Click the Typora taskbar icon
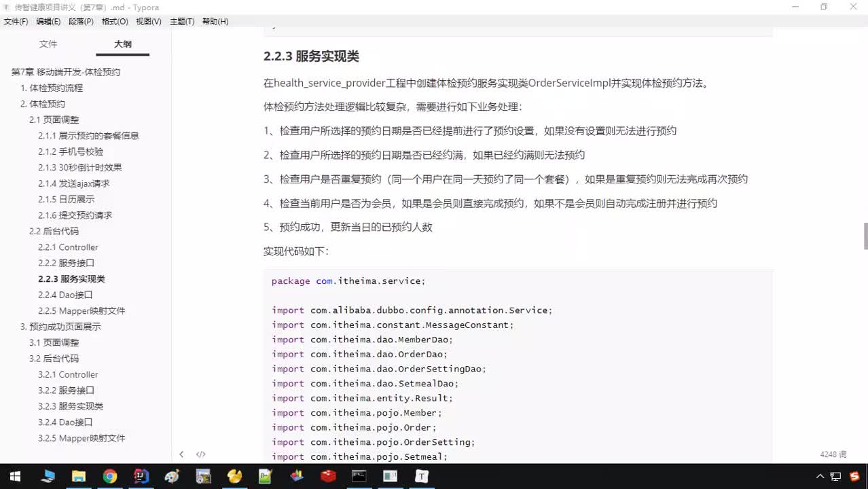The height and width of the screenshot is (489, 868). click(x=422, y=476)
